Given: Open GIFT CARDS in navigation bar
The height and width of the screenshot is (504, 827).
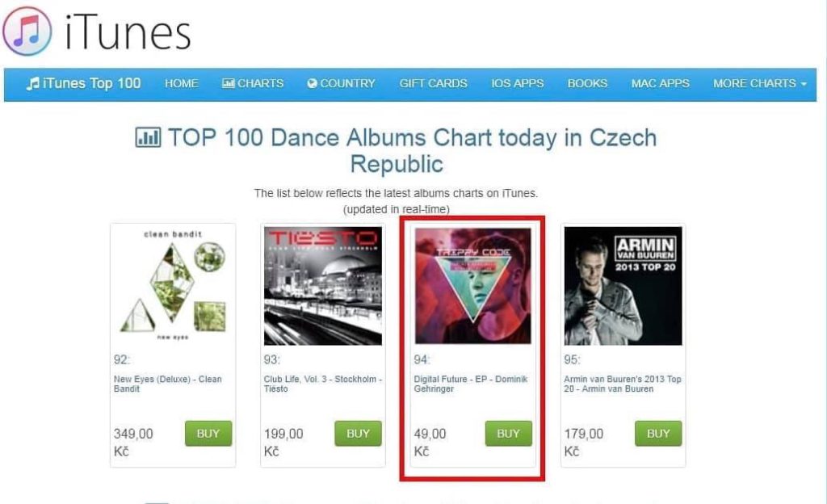Looking at the screenshot, I should click(433, 83).
